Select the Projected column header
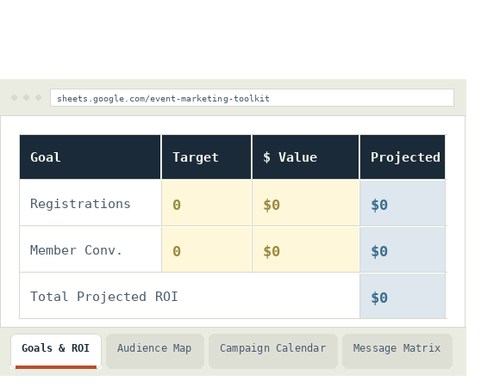Viewport: 500px width, 387px height. point(402,157)
